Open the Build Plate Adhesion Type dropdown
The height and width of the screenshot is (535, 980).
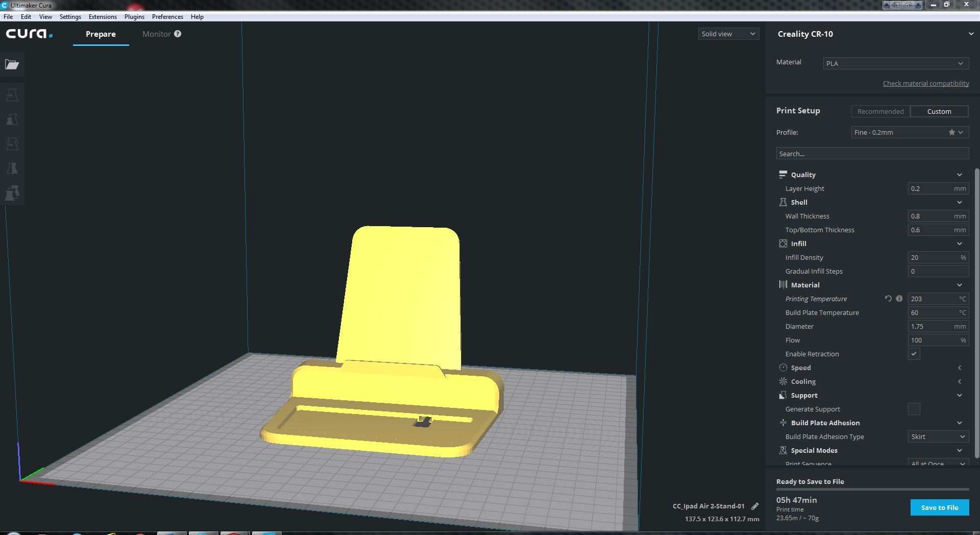click(938, 436)
